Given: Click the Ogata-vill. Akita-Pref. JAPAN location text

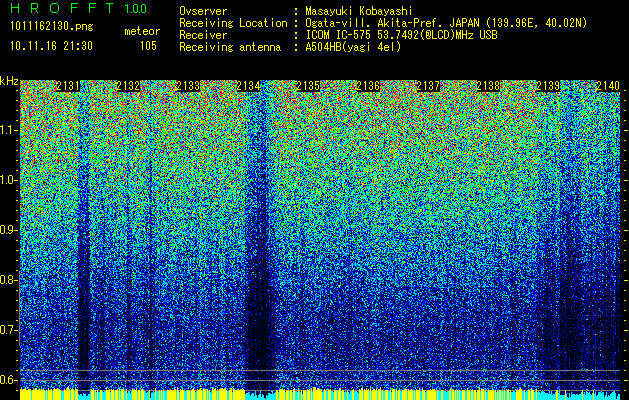Looking at the screenshot, I should click(x=446, y=23).
